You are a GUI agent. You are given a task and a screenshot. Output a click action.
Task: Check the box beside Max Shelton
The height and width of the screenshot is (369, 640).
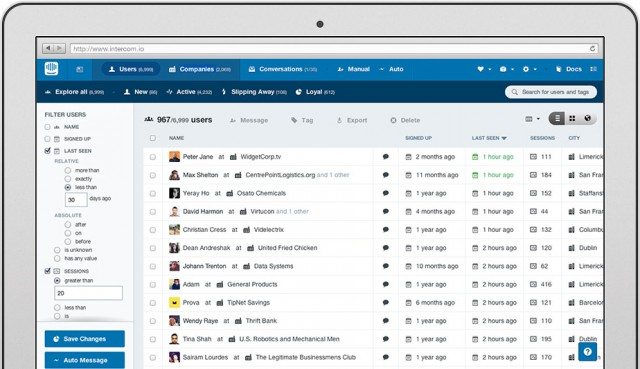[153, 175]
